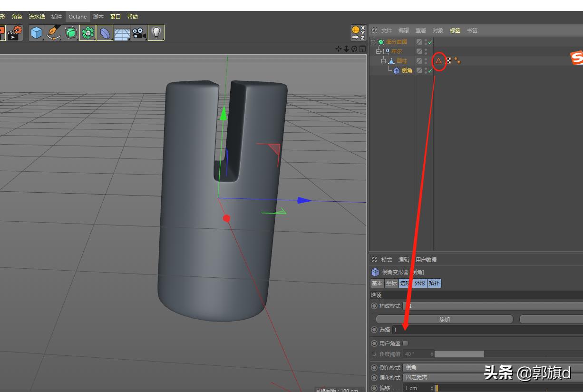Click the 选择 input field
This screenshot has width=583, height=392.
tap(487, 330)
